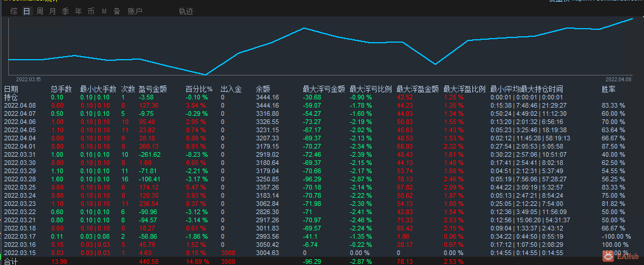
Task: Click the loss value -261.62
Action: [x=149, y=154]
